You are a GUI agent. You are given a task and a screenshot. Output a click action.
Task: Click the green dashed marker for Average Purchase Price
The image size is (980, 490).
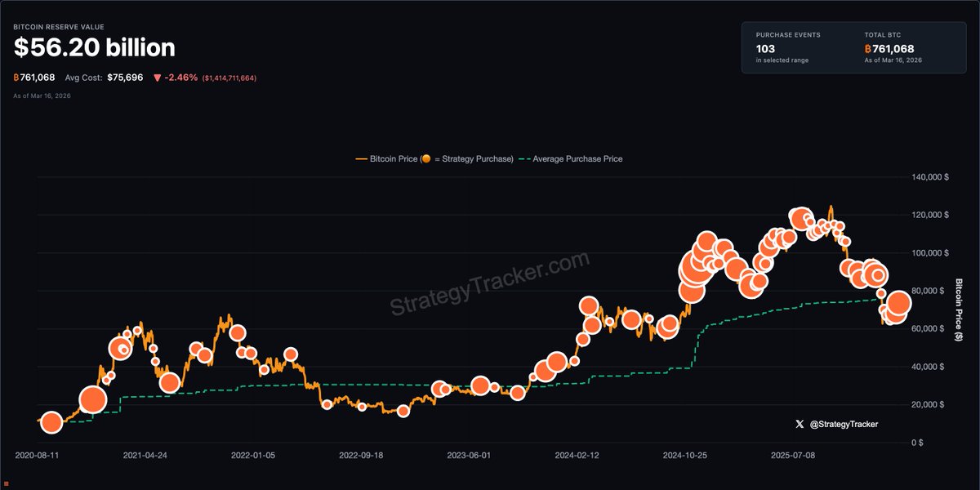(523, 159)
